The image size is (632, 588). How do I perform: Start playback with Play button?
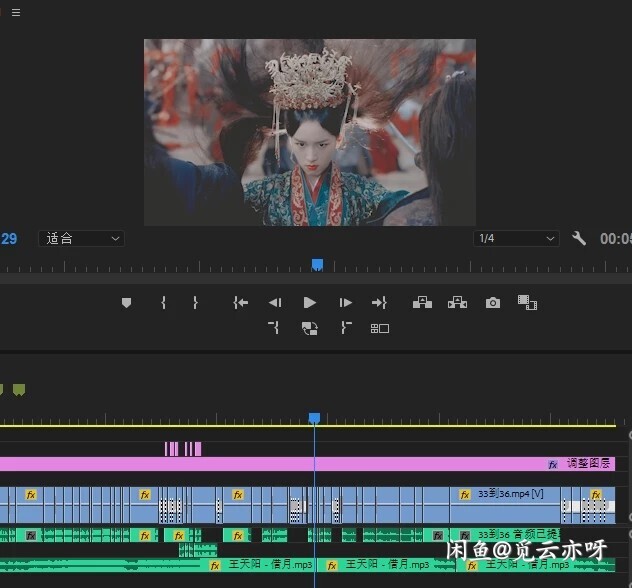(x=310, y=303)
